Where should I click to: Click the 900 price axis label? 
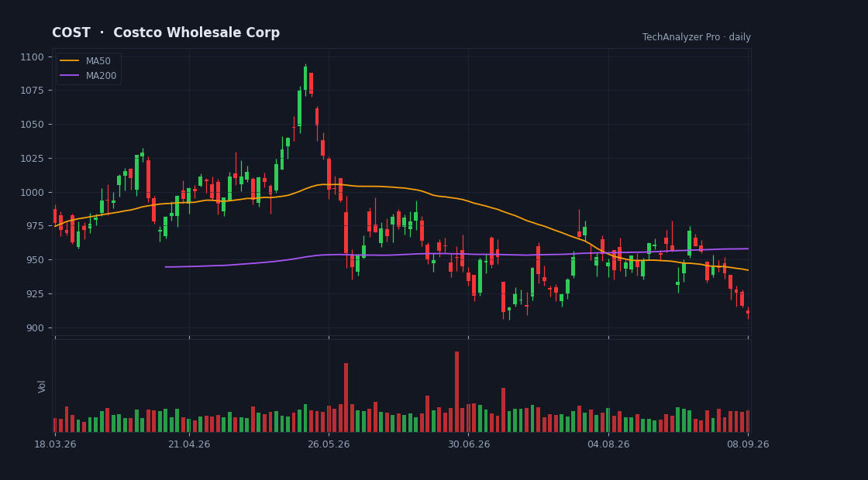point(35,328)
